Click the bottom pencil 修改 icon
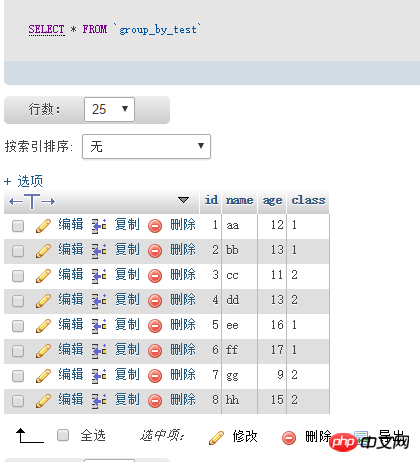Image resolution: width=420 pixels, height=462 pixels. pos(216,438)
